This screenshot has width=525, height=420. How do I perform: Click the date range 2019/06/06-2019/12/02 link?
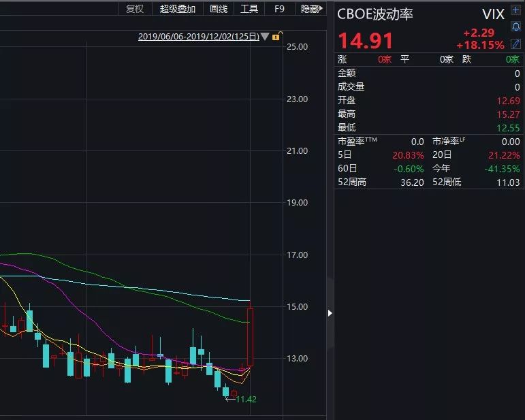click(x=199, y=37)
